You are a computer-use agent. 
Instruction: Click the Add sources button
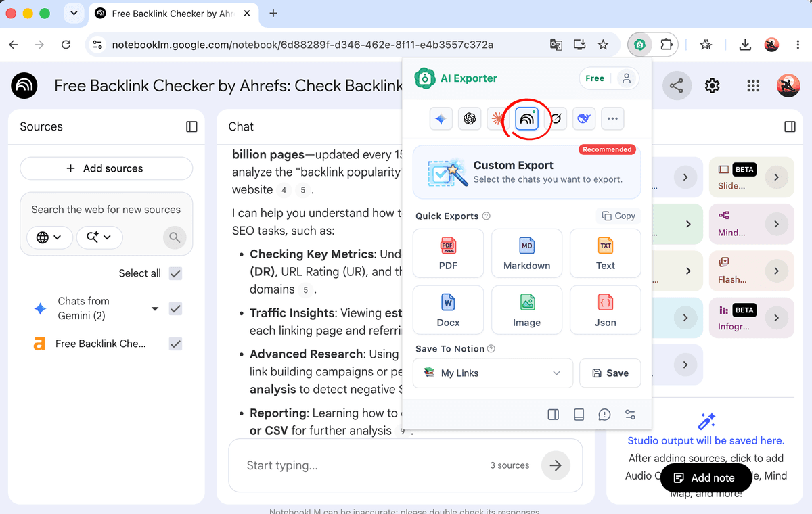pos(106,168)
